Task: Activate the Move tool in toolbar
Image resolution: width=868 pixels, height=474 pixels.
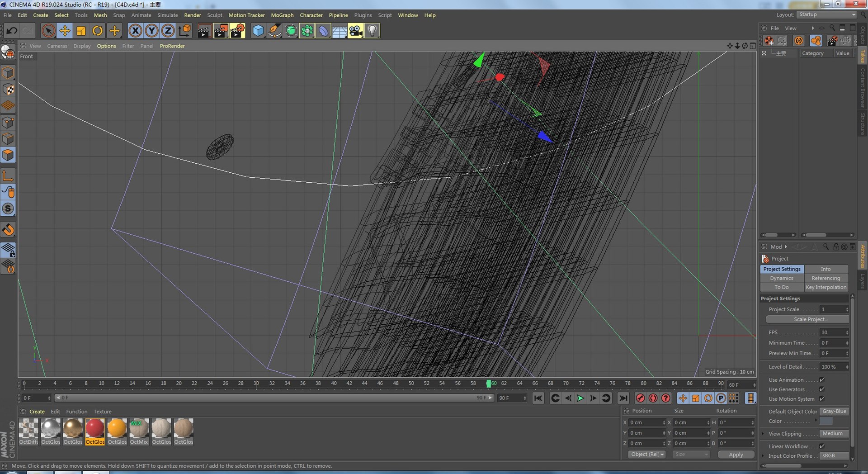Action: click(x=65, y=31)
